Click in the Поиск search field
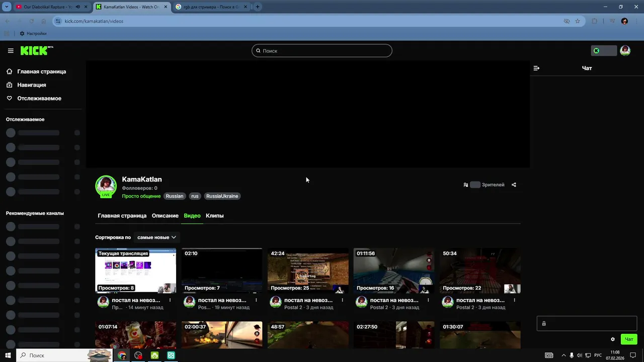The width and height of the screenshot is (644, 362). [x=322, y=51]
